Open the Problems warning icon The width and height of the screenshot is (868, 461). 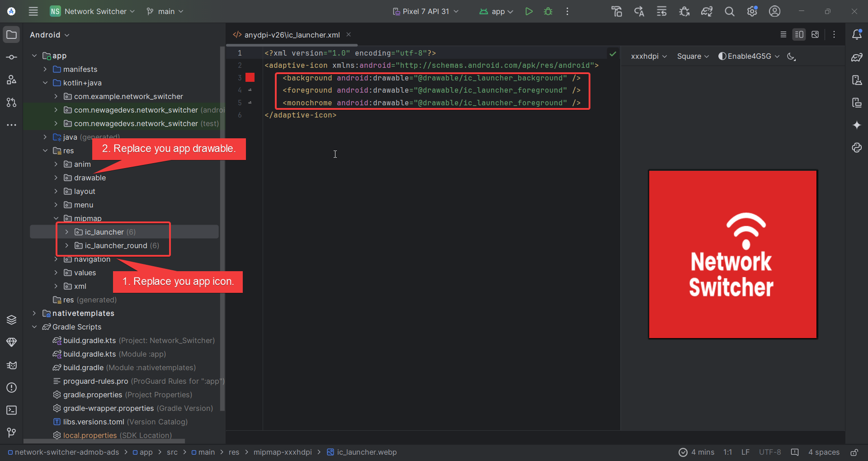[x=12, y=388]
